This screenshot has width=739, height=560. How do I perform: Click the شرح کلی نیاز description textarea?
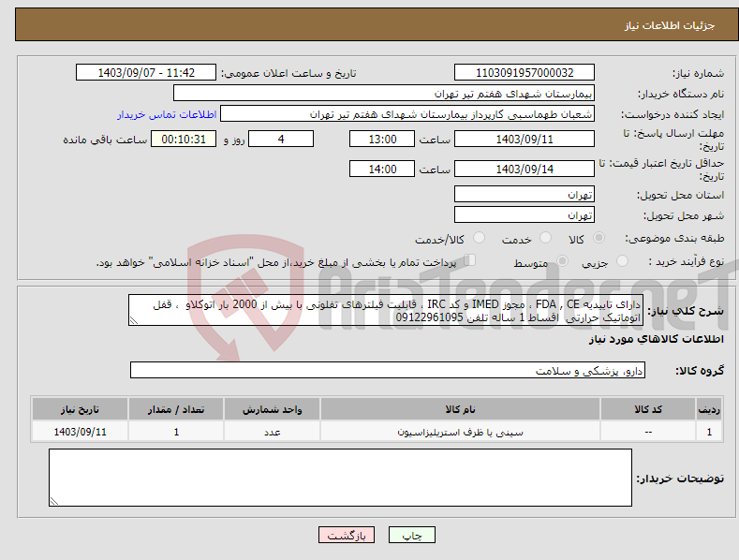pos(386,311)
